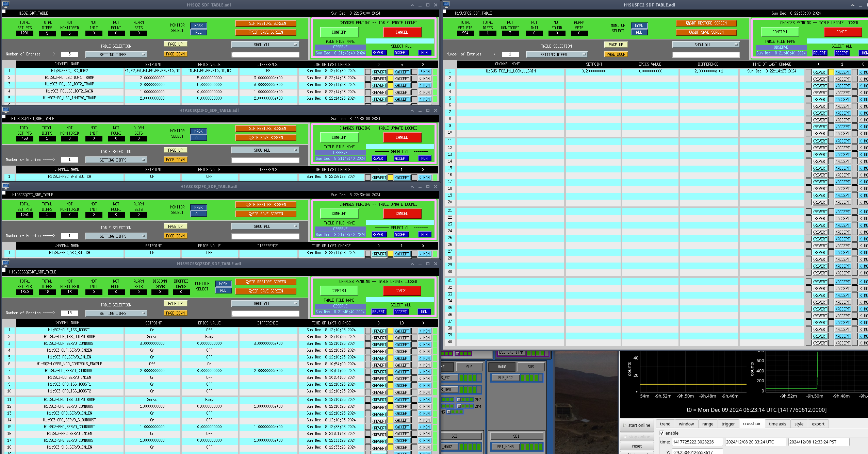This screenshot has height=454, width=868.
Task: Click select-all ACCEPT in H1ASCSQZFC window
Action: tap(401, 235)
